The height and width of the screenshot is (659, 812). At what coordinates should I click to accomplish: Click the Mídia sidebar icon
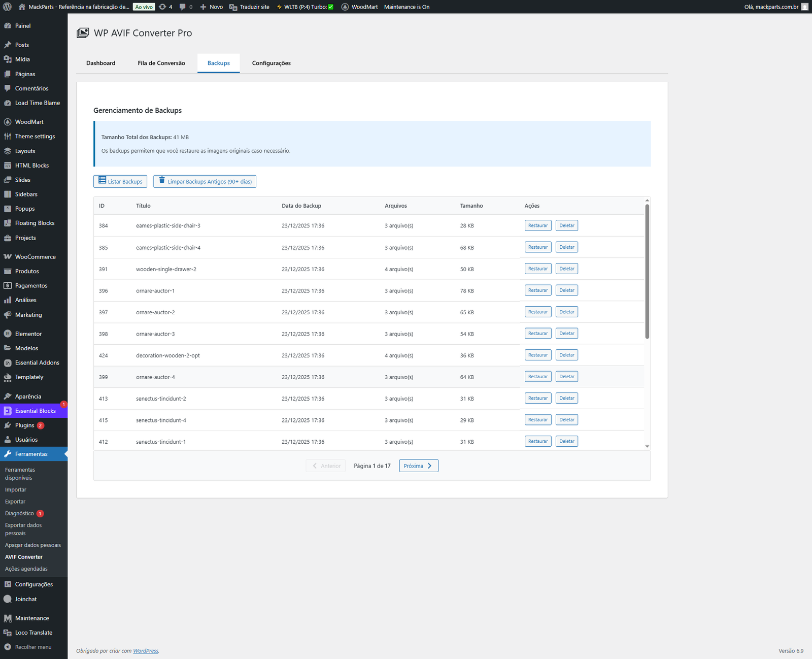click(x=8, y=59)
